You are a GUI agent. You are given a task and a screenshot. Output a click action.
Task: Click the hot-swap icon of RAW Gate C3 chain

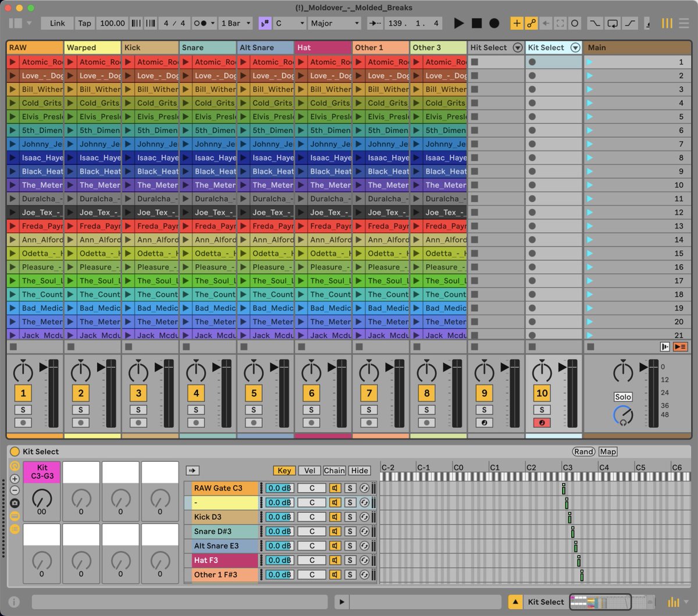[364, 488]
